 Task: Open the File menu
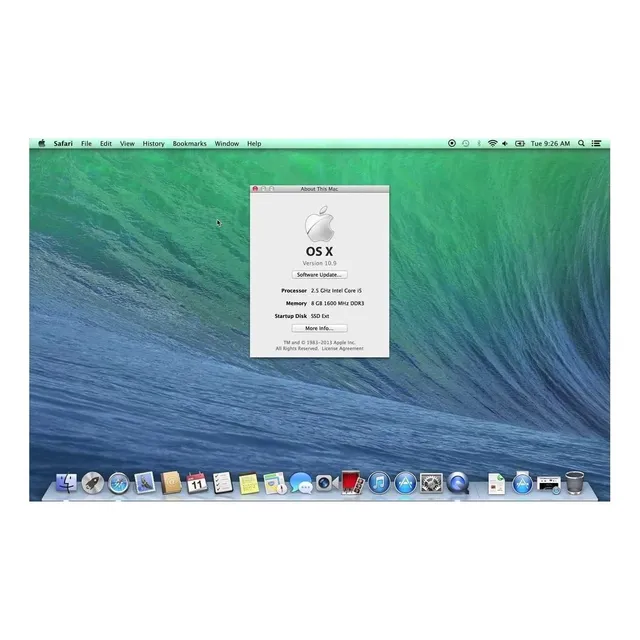coord(86,143)
